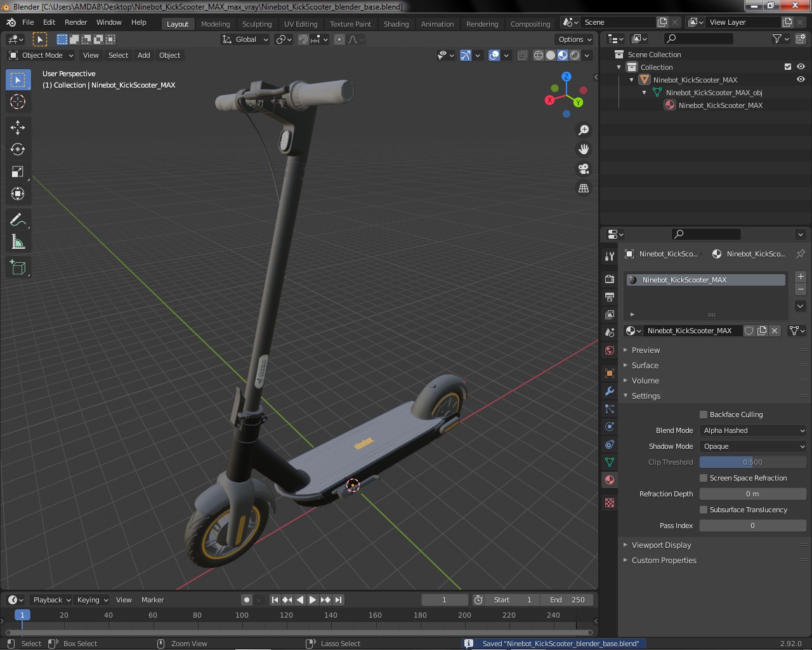812x650 pixels.
Task: Expand the Preview panel
Action: click(646, 350)
